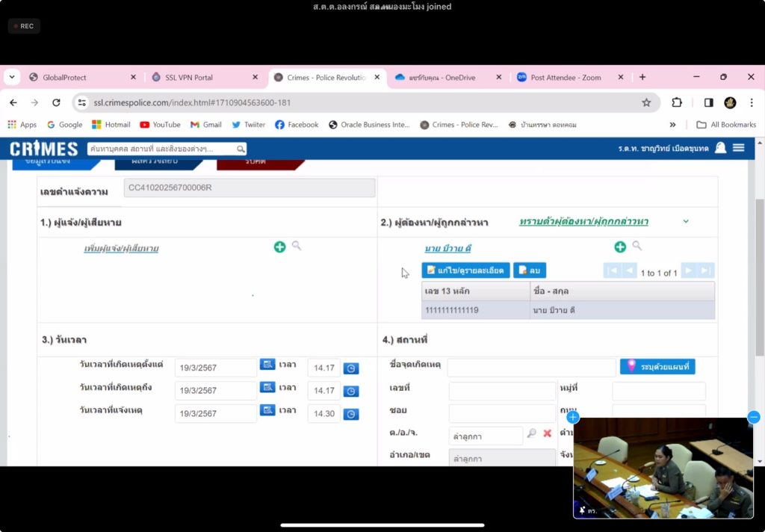This screenshot has width=765, height=532.
Task: Click magnifier icon in the suspect section
Action: click(x=637, y=246)
